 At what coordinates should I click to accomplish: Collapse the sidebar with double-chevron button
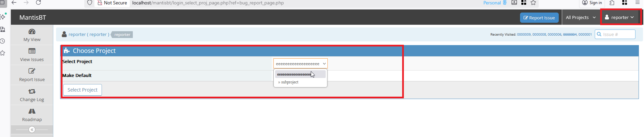32,130
